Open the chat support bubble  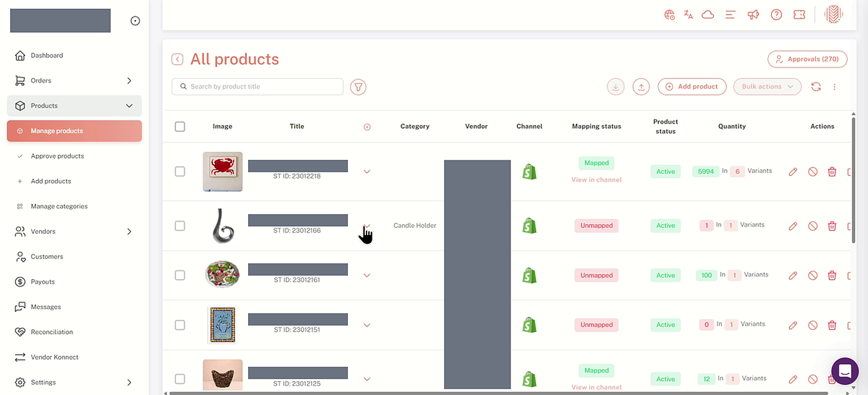pyautogui.click(x=845, y=371)
